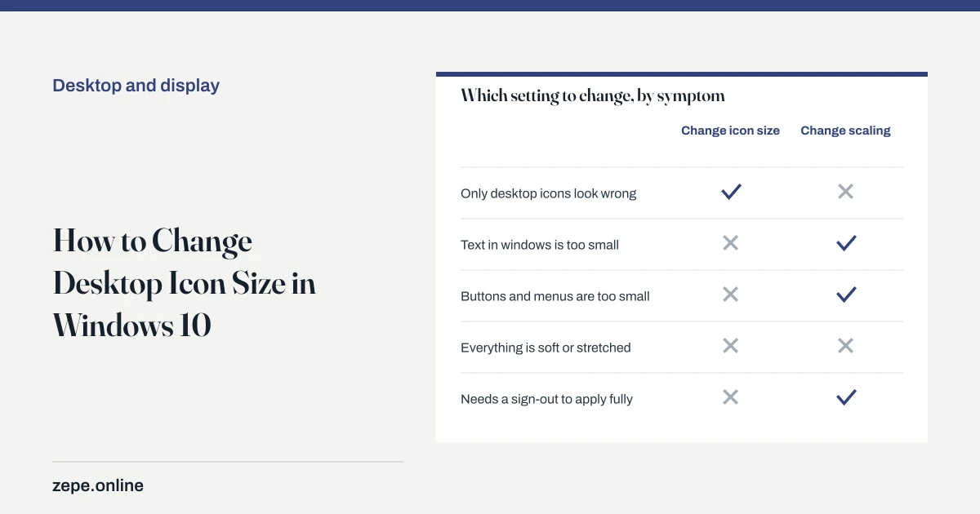Click checkmark for Only desktop icons look wrong
Viewport: 980px width, 514px height.
[x=731, y=193]
